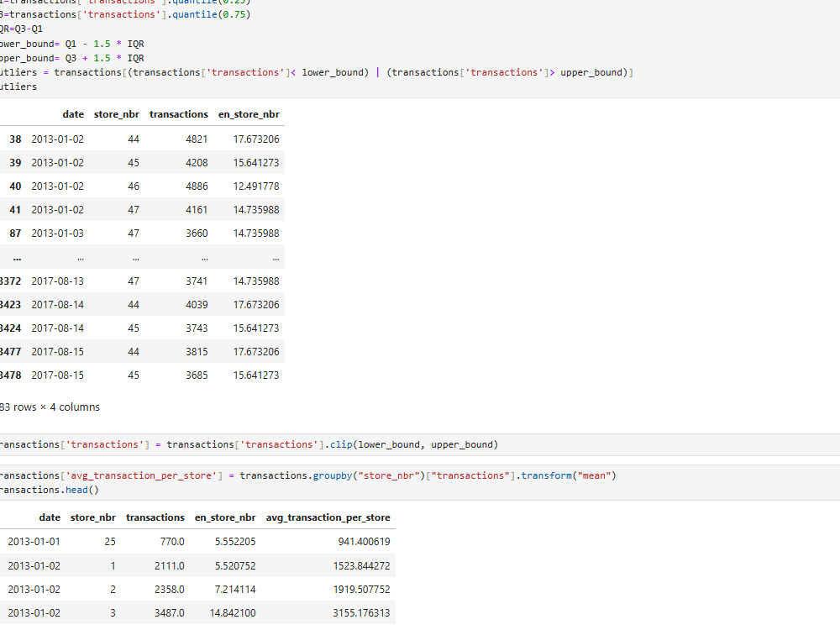Click the 'avg_transaction_per_store' column header
Viewport: 840px width, 630px height.
[328, 518]
